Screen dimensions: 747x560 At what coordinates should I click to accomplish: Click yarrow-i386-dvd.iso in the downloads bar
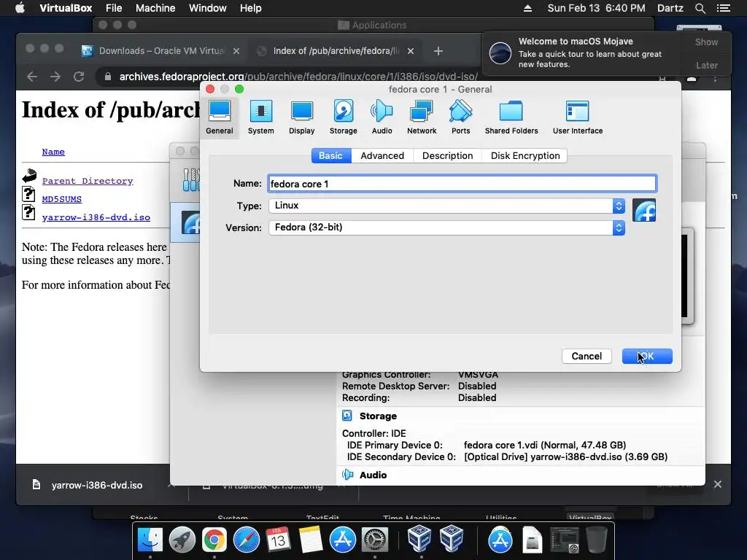coord(97,485)
